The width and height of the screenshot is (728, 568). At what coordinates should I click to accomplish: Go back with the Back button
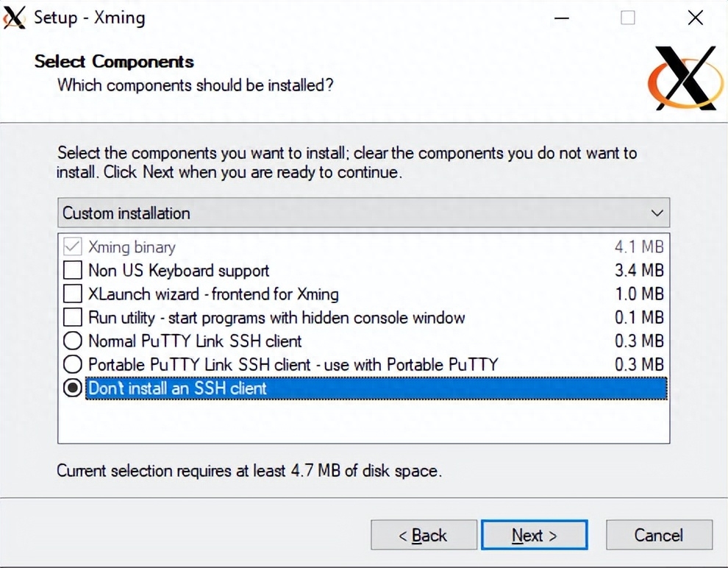tap(424, 535)
